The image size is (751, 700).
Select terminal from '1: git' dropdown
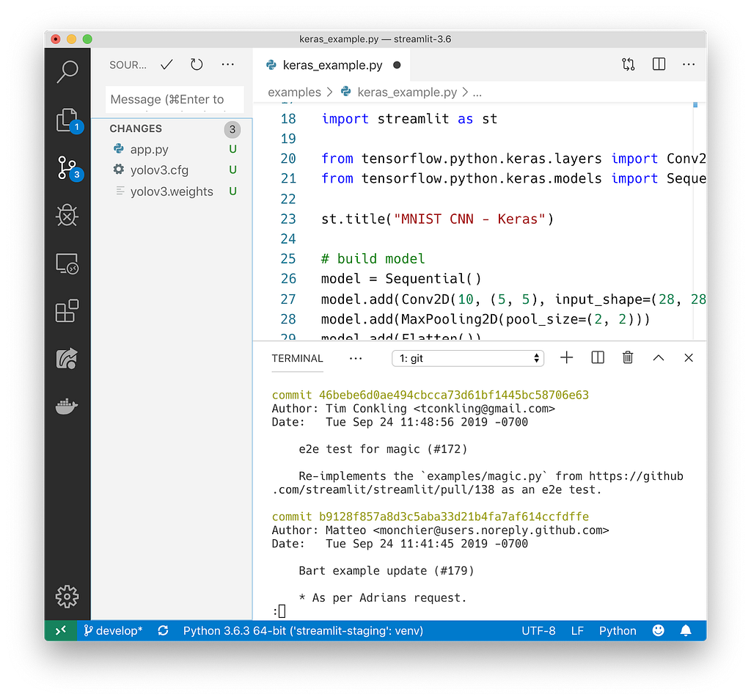pos(468,358)
